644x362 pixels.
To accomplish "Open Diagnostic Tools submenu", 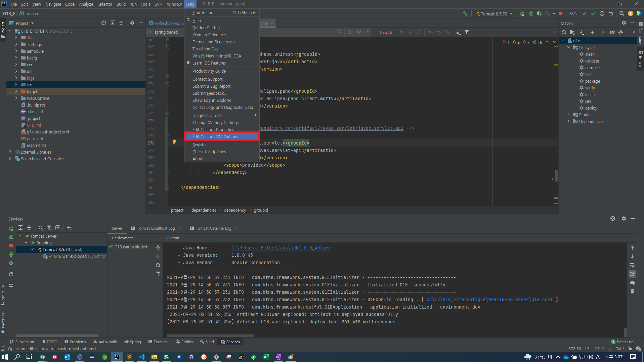I will point(222,115).
